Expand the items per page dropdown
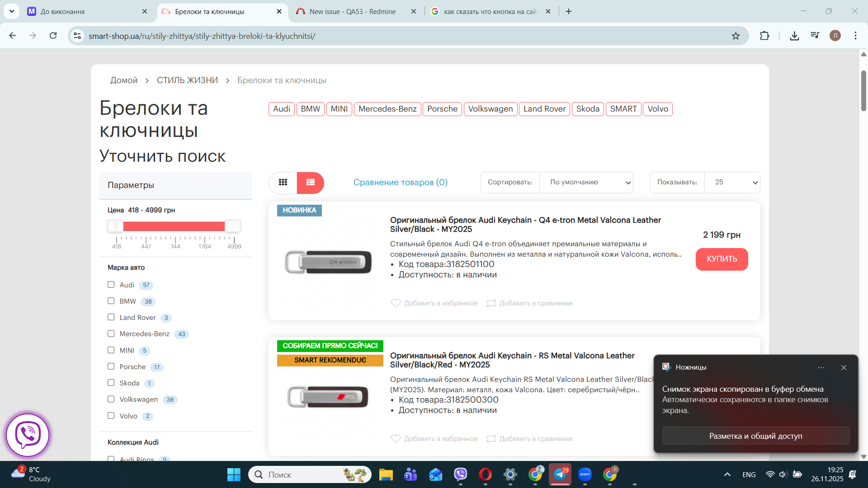The width and height of the screenshot is (868, 488). coord(732,183)
